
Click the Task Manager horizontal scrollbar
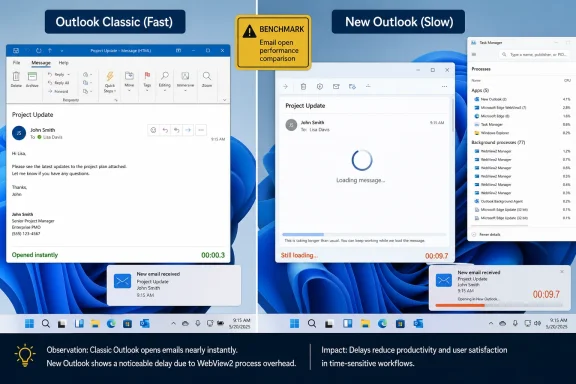500,226
